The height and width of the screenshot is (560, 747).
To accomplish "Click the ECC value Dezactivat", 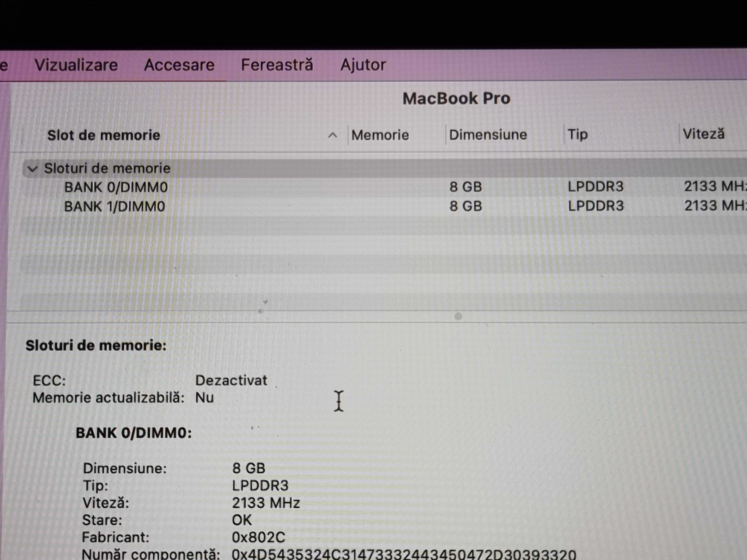I will pyautogui.click(x=231, y=380).
